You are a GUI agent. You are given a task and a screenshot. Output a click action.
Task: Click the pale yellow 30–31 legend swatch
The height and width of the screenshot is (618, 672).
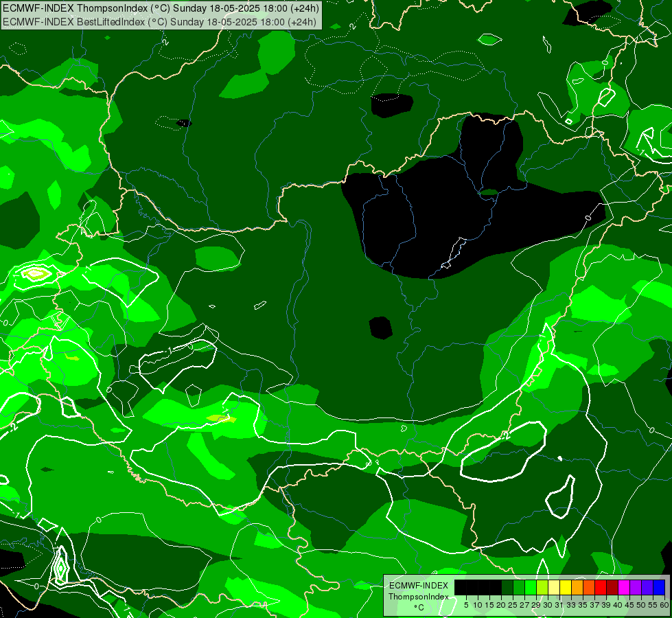pos(554,588)
